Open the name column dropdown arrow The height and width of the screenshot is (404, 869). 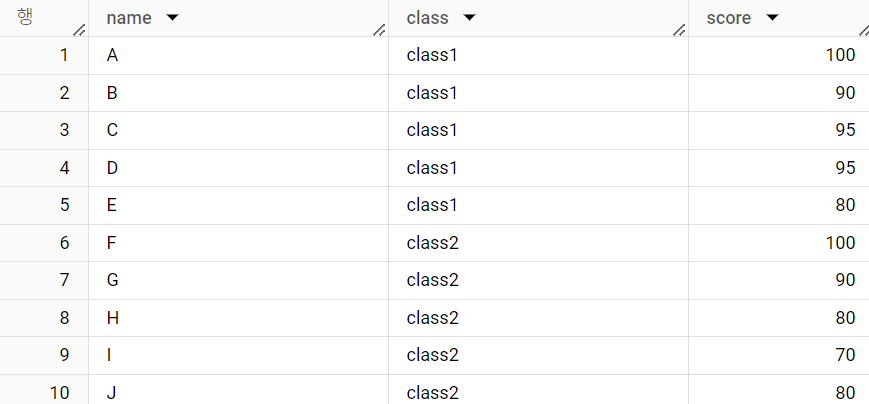172,18
